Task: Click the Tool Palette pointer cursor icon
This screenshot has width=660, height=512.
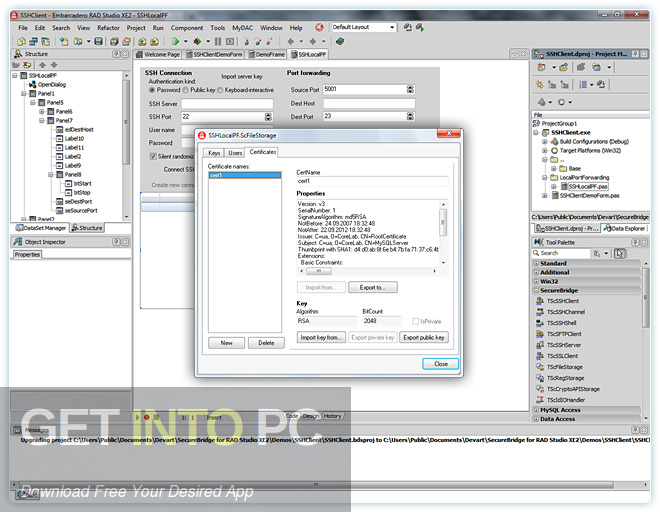Action: [620, 253]
